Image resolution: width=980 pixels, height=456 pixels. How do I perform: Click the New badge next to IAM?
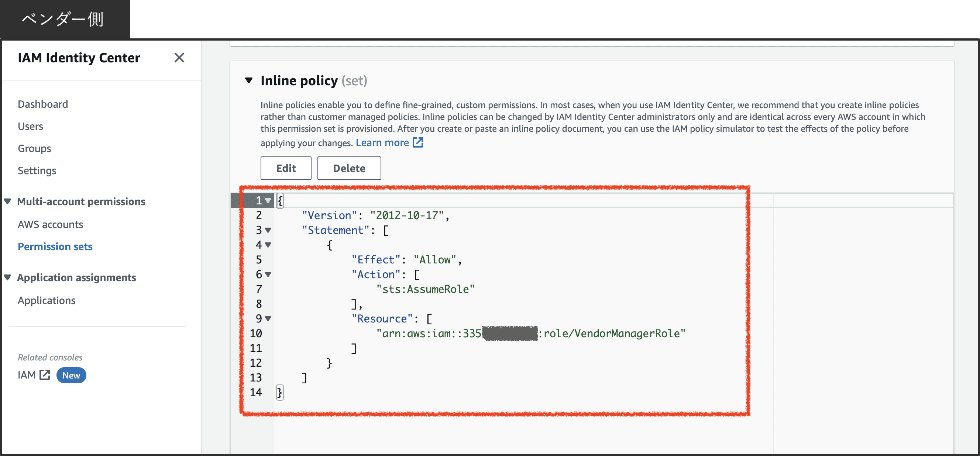tap(71, 375)
